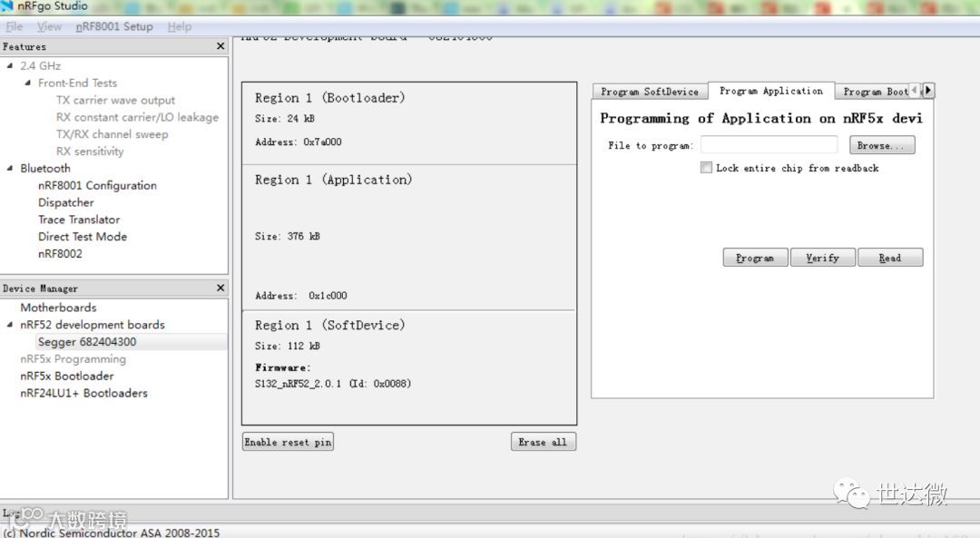Select RX constant carrier/LO leakage

tap(138, 117)
